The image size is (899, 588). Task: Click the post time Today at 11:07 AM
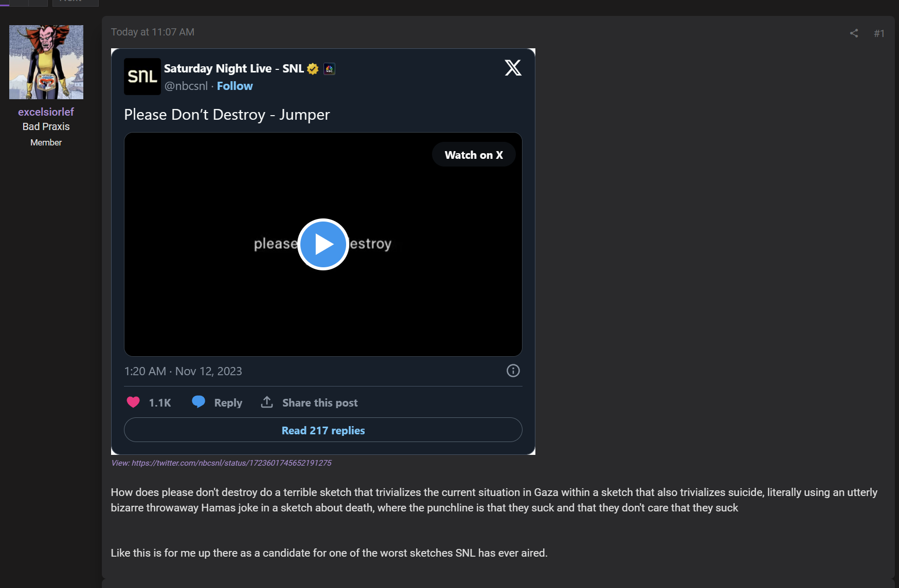(153, 32)
